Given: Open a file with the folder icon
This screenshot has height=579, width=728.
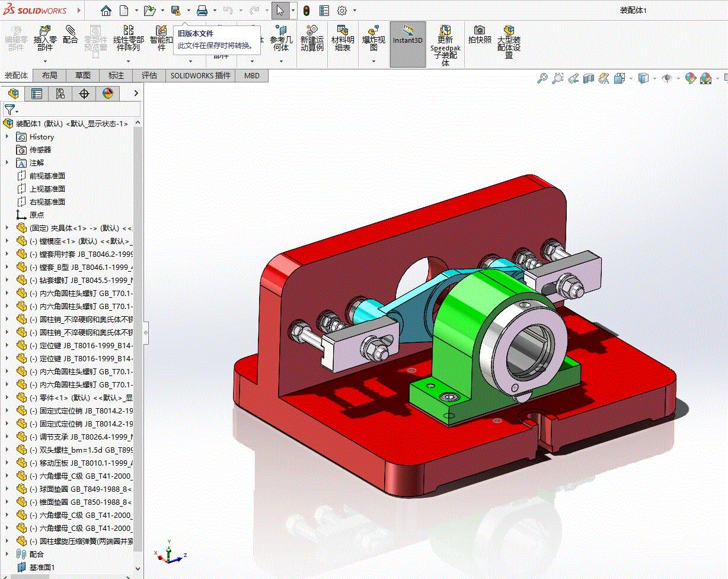Looking at the screenshot, I should coord(149,11).
